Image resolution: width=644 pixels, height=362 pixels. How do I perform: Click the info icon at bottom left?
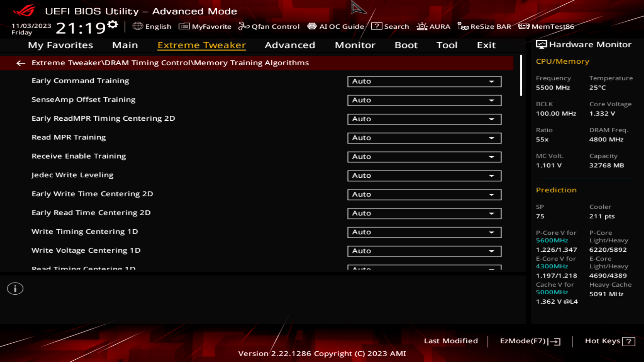[x=15, y=288]
